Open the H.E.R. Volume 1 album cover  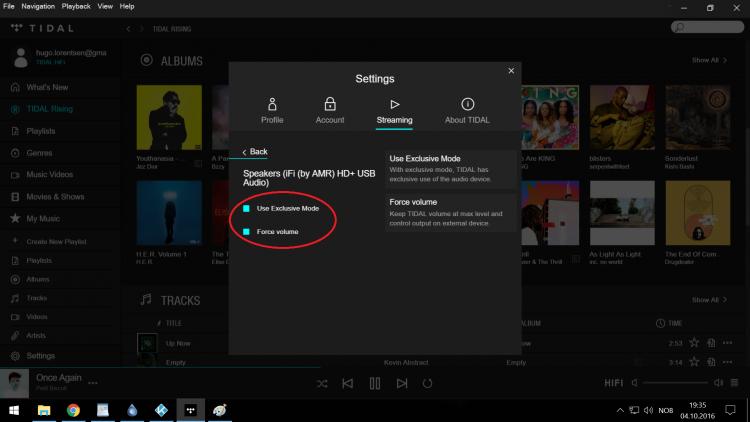pos(169,213)
